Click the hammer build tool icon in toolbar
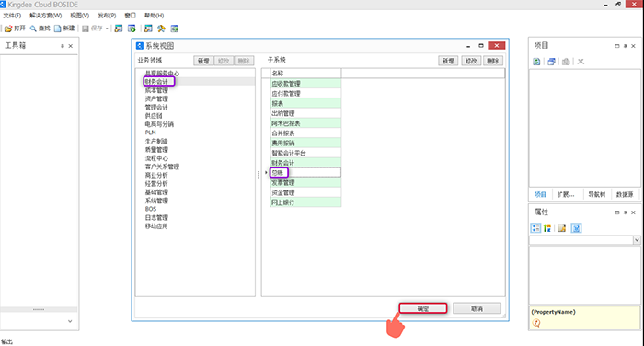Image resolution: width=644 pixels, height=346 pixels. (161, 29)
